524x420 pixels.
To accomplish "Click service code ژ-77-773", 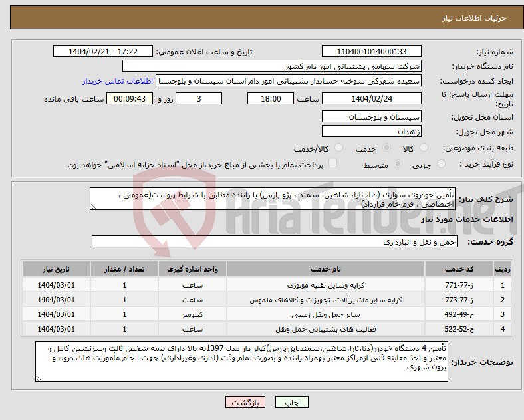I will click(x=459, y=300).
